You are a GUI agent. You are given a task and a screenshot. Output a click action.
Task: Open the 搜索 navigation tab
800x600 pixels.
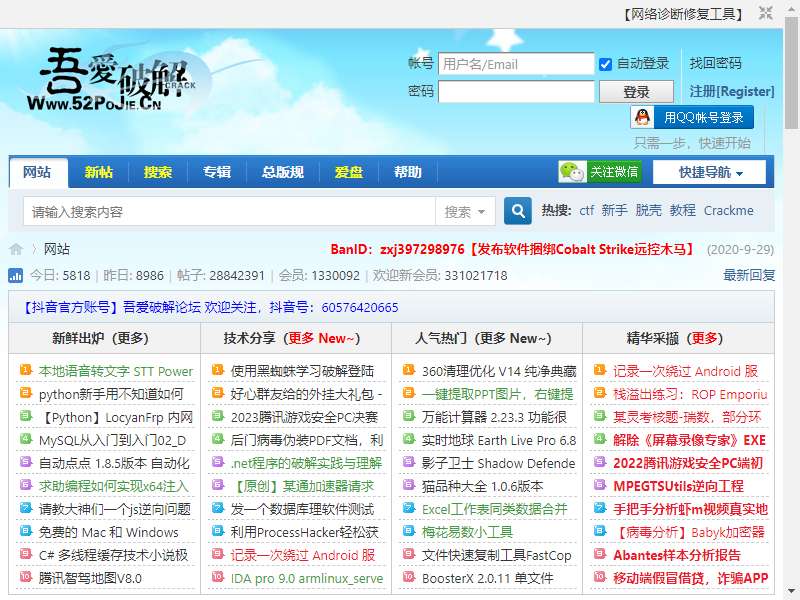158,172
